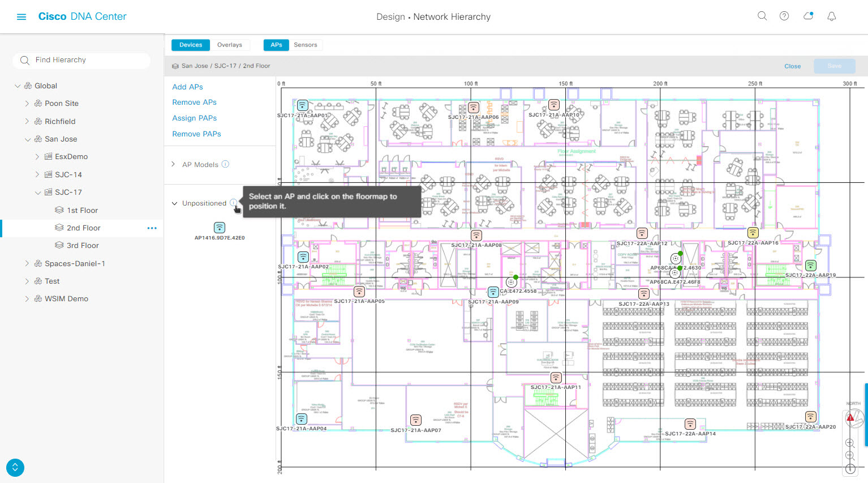868x483 pixels.
Task: Open the hamburger main menu
Action: coord(22,17)
